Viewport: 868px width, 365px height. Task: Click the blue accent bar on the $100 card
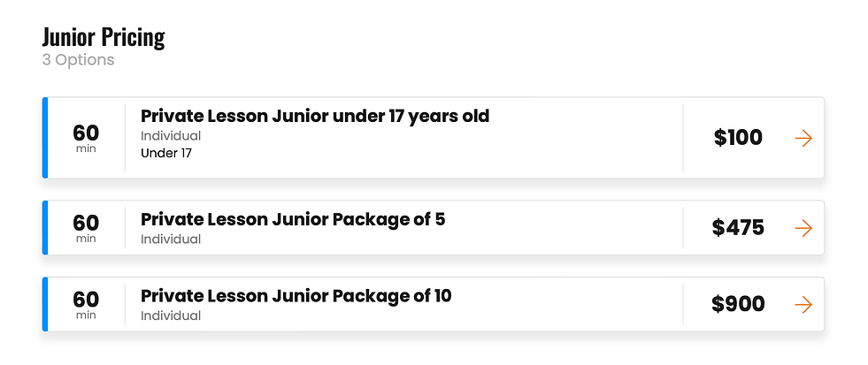pyautogui.click(x=45, y=138)
